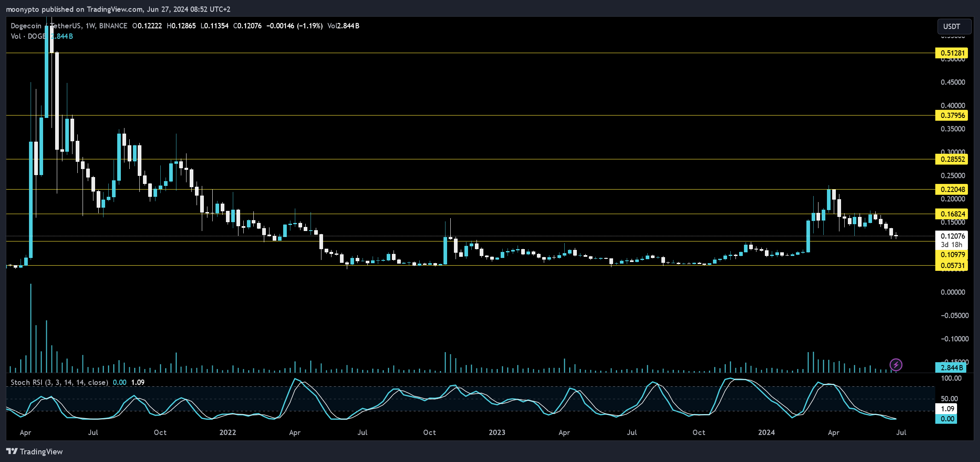This screenshot has width=980, height=462.
Task: Click the 0.10979 price level label
Action: point(951,255)
